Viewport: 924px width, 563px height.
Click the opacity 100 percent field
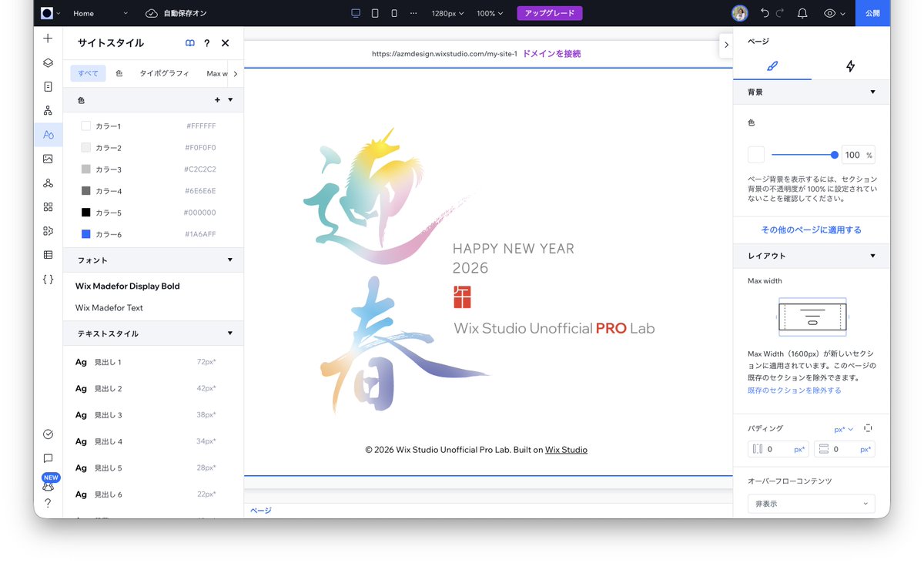tap(858, 155)
